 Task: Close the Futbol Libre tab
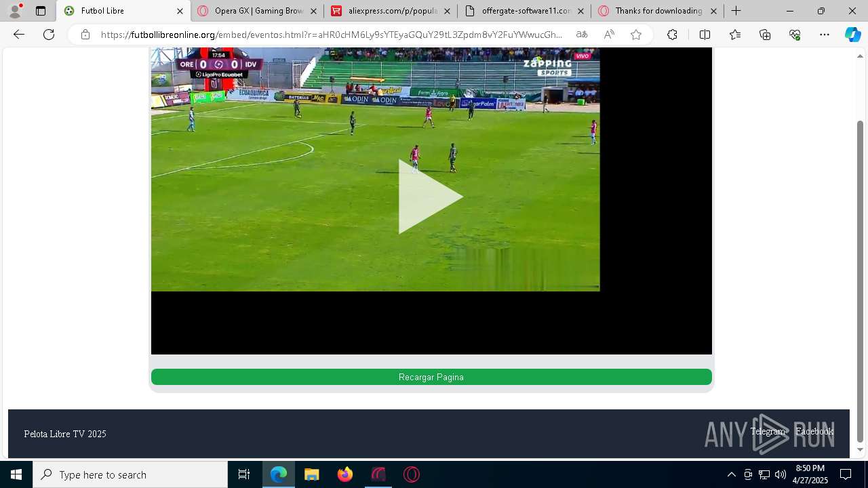(180, 11)
